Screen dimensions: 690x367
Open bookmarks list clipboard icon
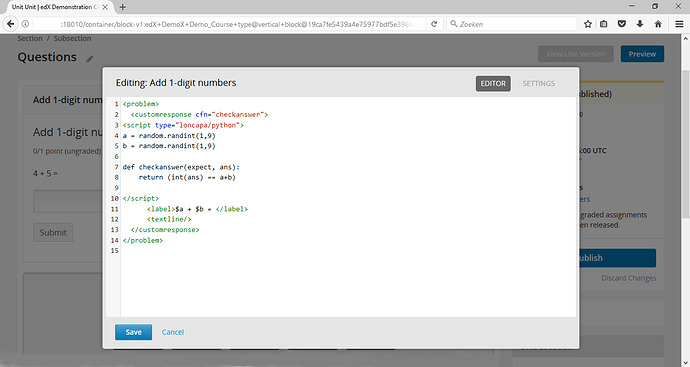[x=604, y=24]
